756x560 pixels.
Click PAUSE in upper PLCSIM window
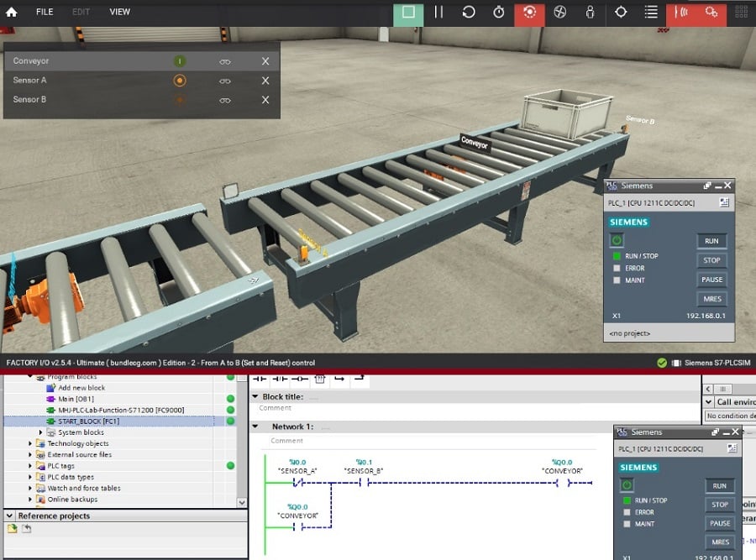[711, 280]
